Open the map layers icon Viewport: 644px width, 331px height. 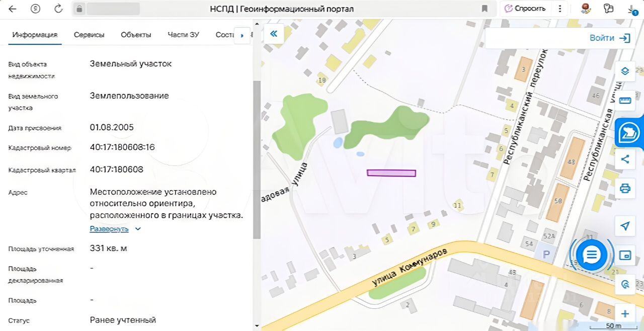[625, 71]
